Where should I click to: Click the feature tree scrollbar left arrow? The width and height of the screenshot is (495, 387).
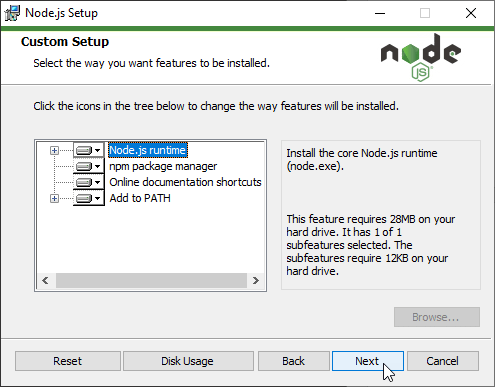pos(46,281)
